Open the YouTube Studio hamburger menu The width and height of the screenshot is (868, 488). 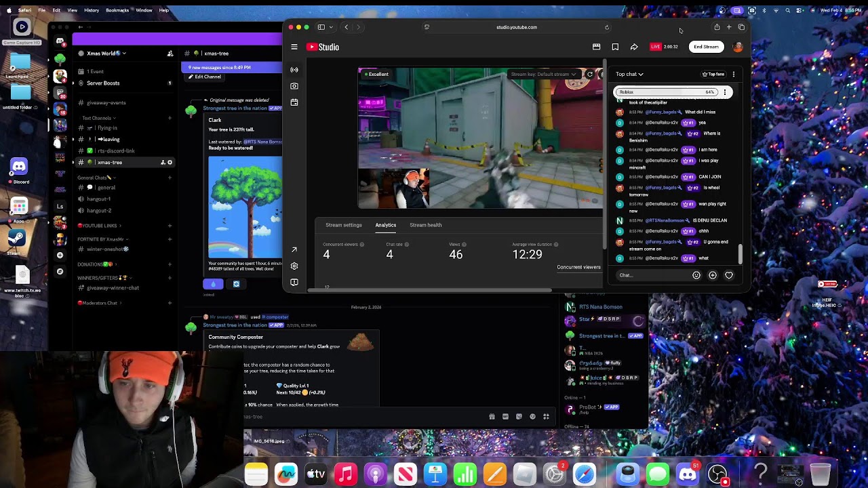coord(294,47)
